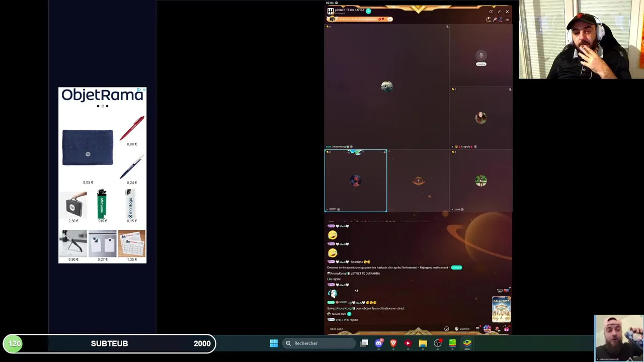The height and width of the screenshot is (362, 644).
Task: Click the Joindre hand button in bottom bar
Action: coord(462,329)
